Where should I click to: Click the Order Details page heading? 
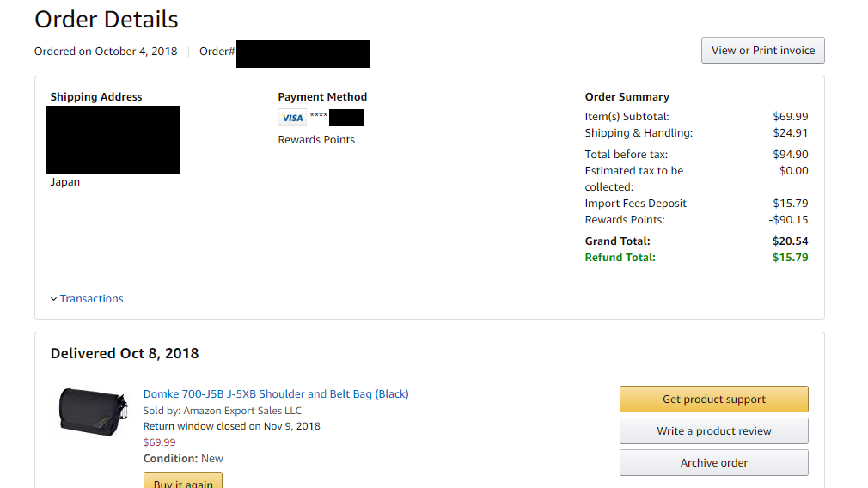[107, 20]
